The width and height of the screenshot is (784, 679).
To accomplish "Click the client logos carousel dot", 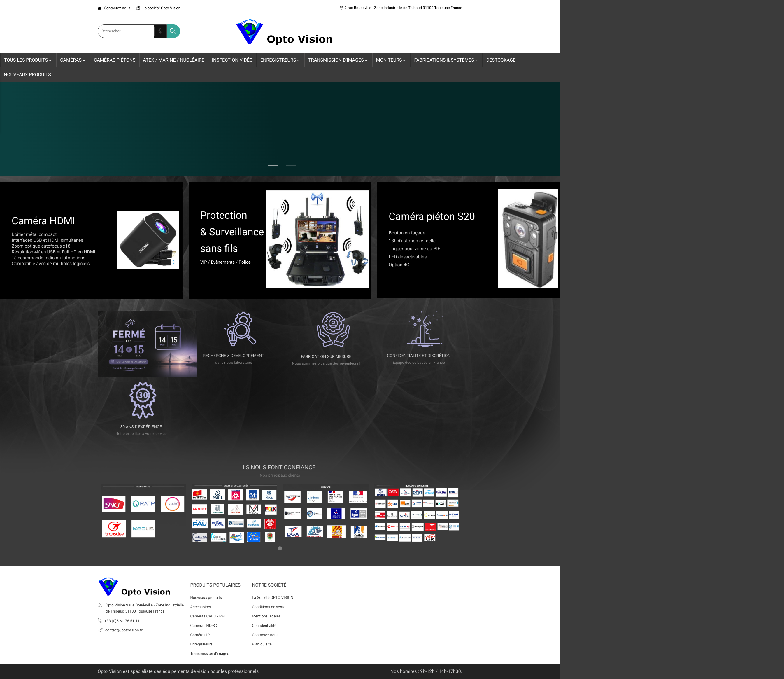I will pyautogui.click(x=280, y=548).
